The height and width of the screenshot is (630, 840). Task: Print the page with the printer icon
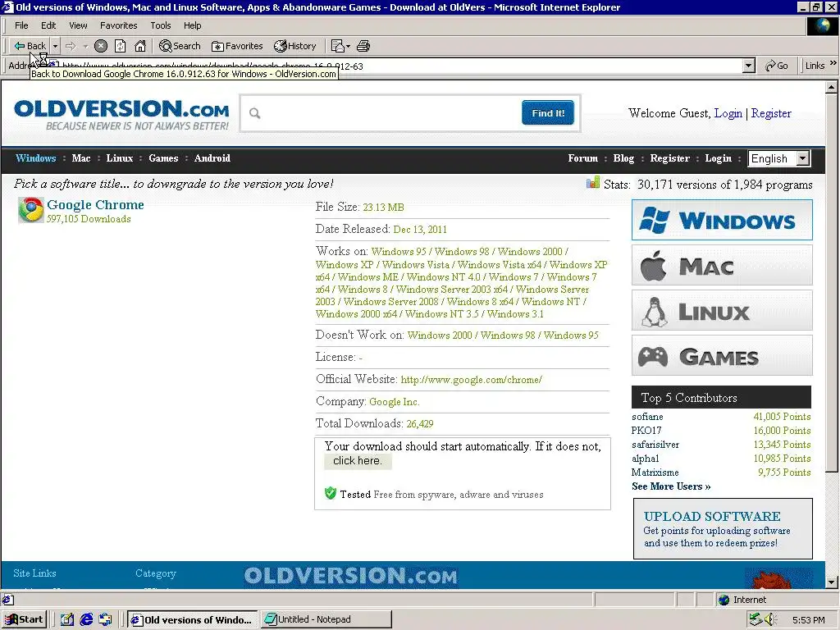363,46
